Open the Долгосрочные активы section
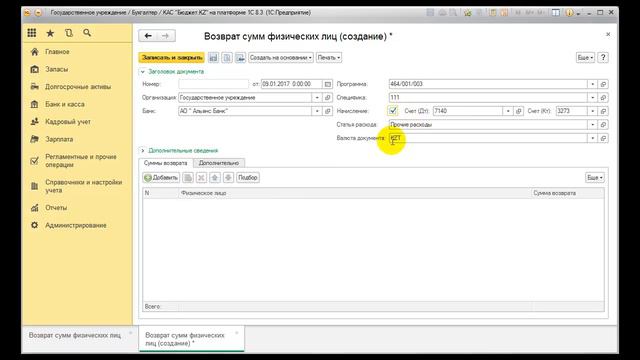Image resolution: width=640 pixels, height=360 pixels. 78,87
